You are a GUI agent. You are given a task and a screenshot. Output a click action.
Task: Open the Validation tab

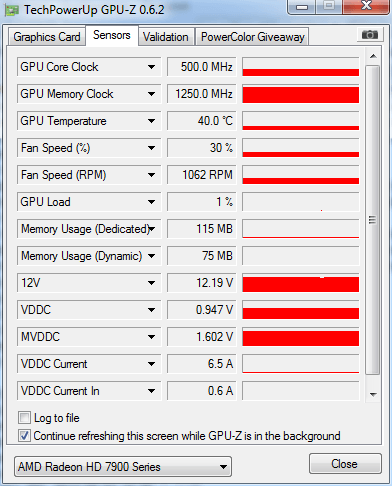pyautogui.click(x=166, y=37)
